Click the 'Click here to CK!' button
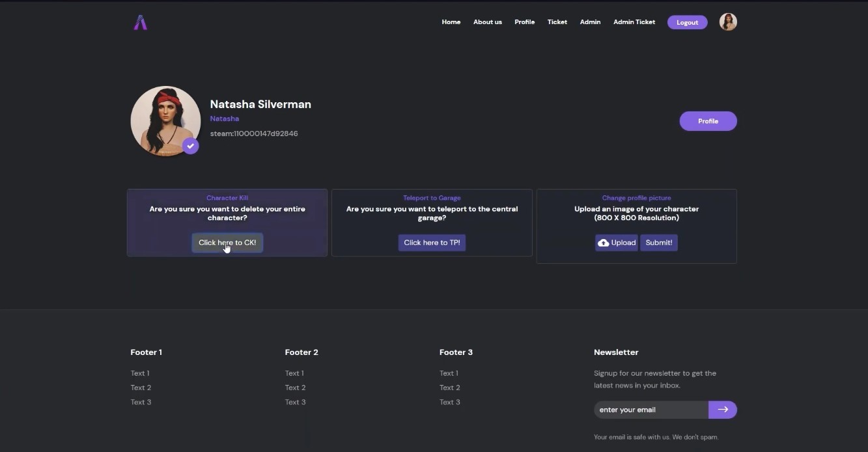 (227, 243)
